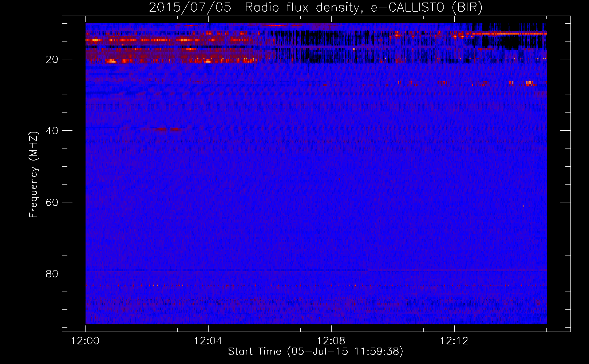Click the 12:12 time tick label

[454, 341]
